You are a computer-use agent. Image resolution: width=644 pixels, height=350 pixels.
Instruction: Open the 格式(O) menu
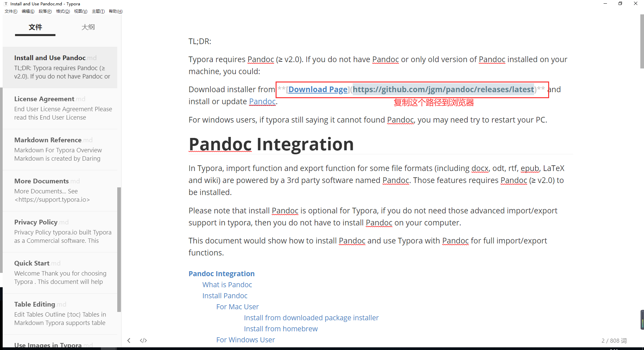coord(63,11)
